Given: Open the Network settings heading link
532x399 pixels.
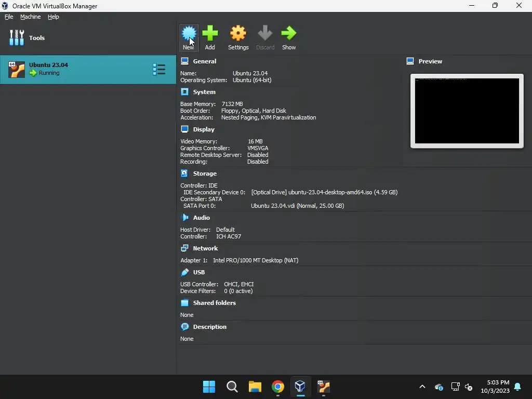Looking at the screenshot, I should tap(205, 248).
